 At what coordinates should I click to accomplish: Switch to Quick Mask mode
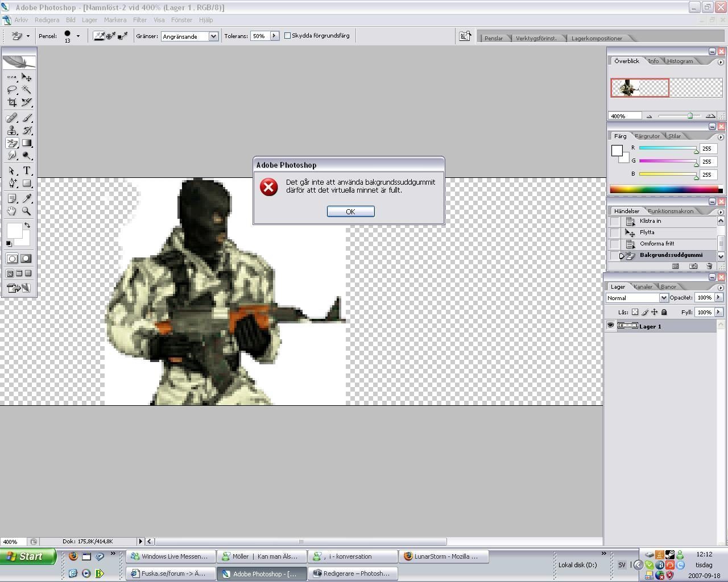click(x=26, y=259)
